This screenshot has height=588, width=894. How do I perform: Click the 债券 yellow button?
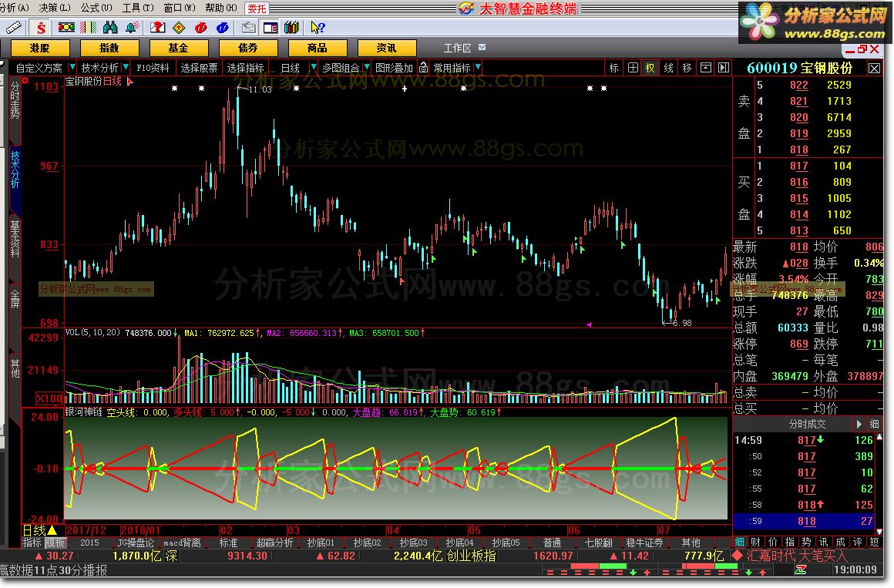point(248,48)
